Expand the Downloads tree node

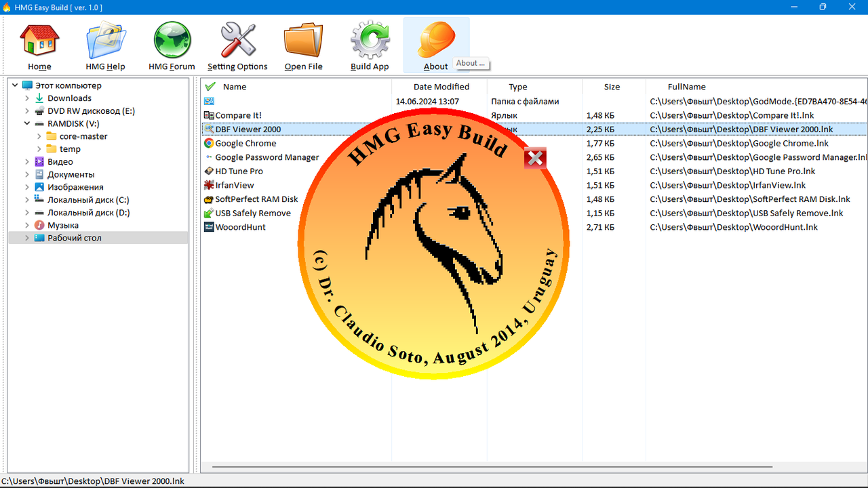[27, 98]
